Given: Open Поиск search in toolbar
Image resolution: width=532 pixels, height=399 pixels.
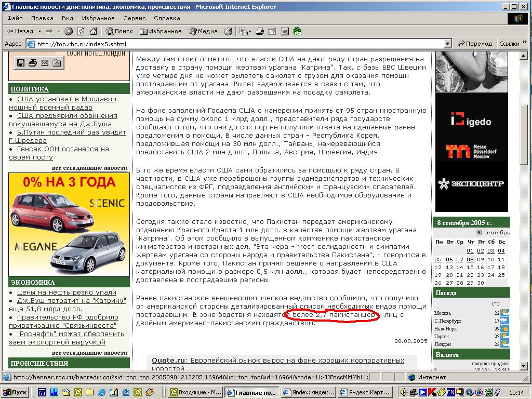Looking at the screenshot, I should point(119,31).
